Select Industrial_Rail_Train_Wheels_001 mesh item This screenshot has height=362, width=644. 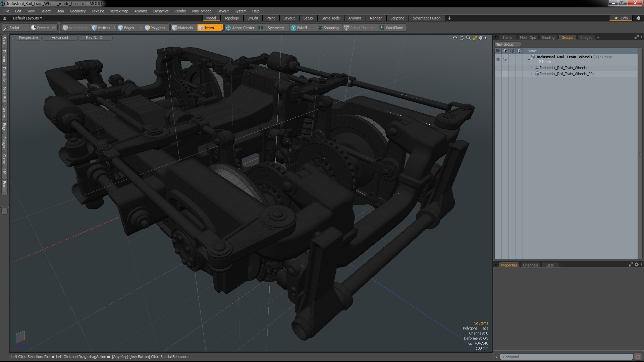(567, 74)
